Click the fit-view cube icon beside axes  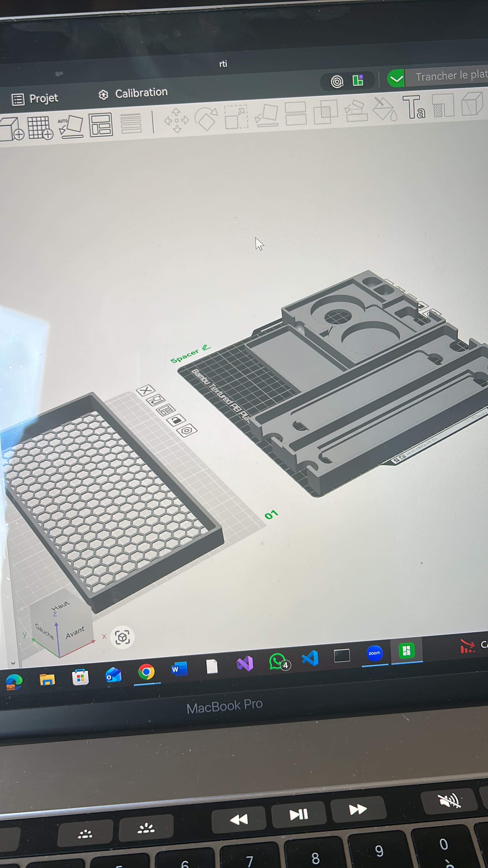point(122,637)
